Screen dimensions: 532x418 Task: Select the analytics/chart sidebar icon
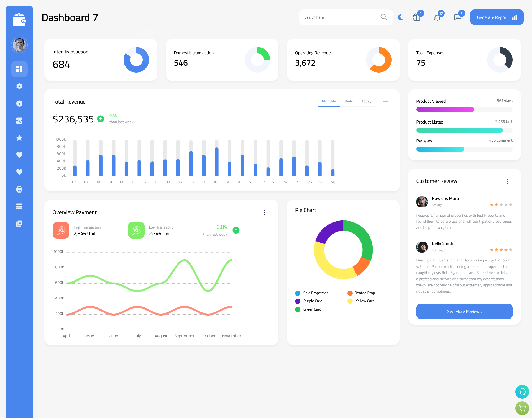pos(19,121)
